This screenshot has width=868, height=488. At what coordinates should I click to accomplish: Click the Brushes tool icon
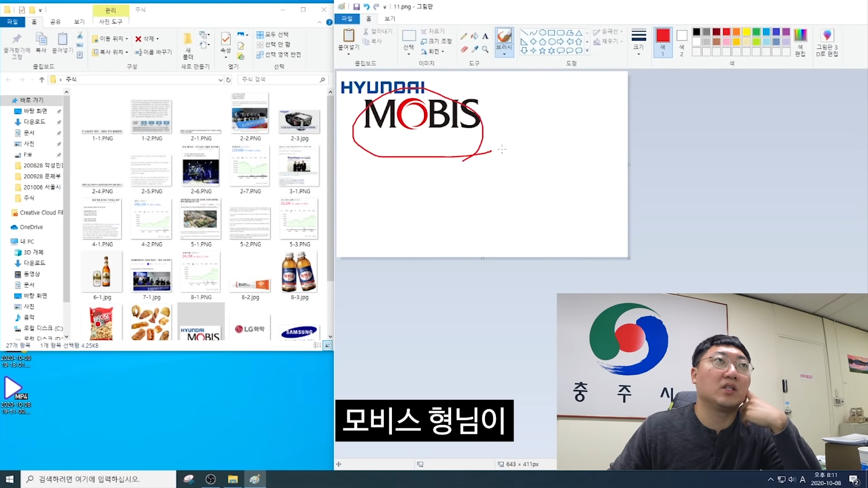pyautogui.click(x=504, y=35)
